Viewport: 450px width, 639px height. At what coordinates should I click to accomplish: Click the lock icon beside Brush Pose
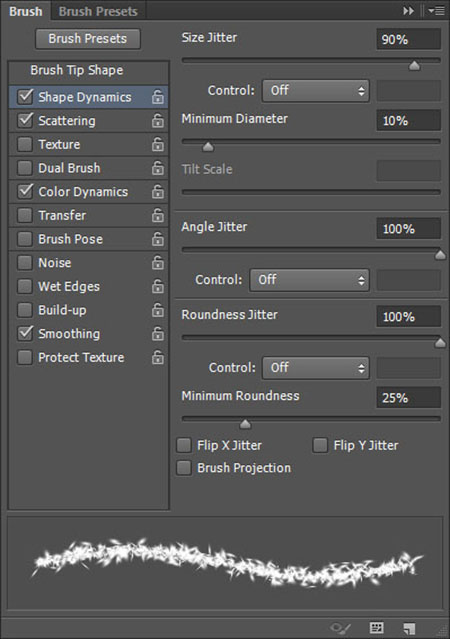click(158, 239)
